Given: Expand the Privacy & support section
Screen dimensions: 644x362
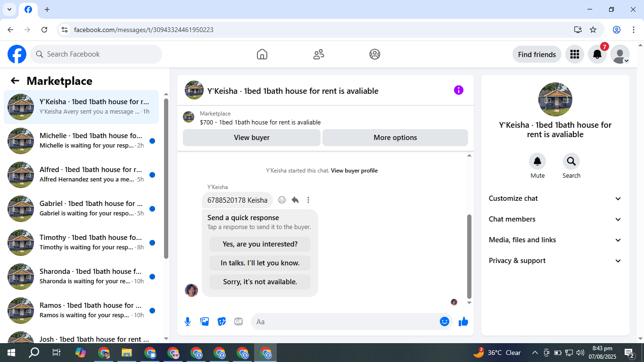Looking at the screenshot, I should coord(555,261).
